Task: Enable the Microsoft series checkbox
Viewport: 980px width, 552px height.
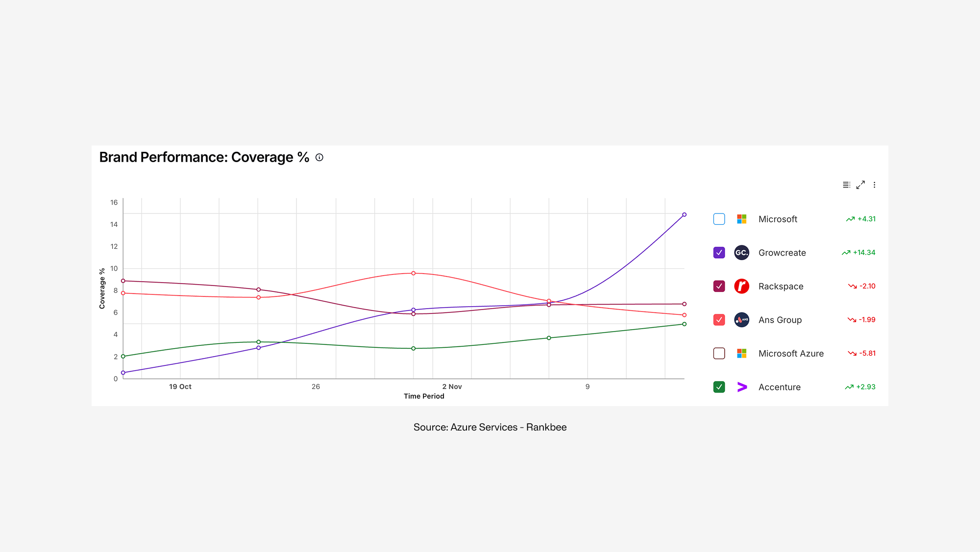Action: pyautogui.click(x=718, y=219)
